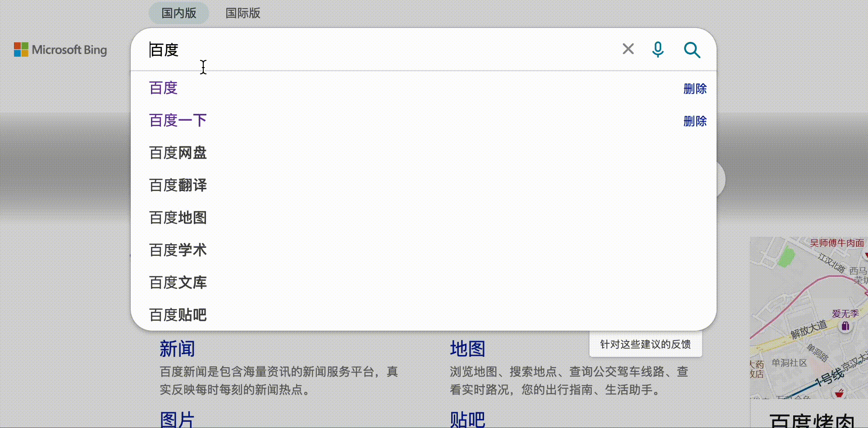This screenshot has width=868, height=428.
Task: Delete the 百度 history suggestion
Action: [695, 89]
